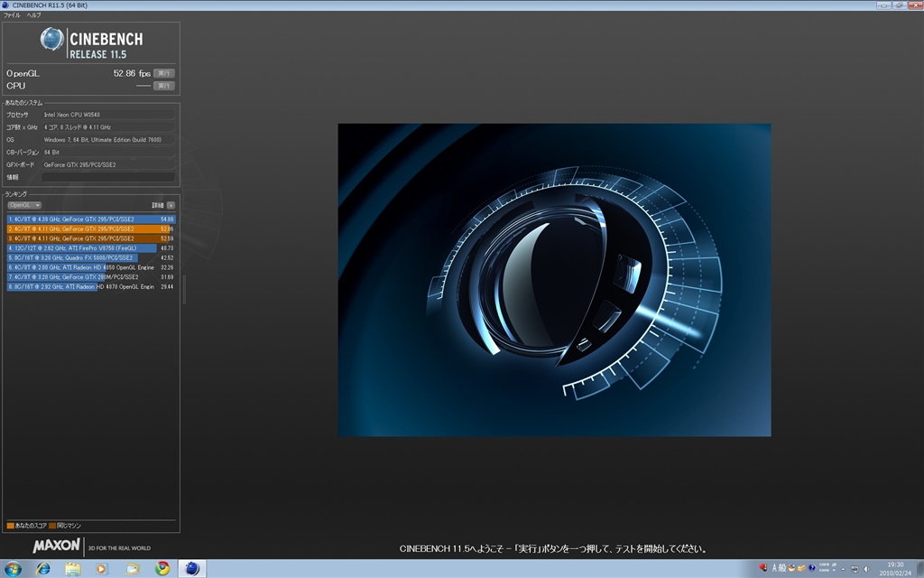Click the Cinebench globe logo
This screenshot has height=578, width=924.
(x=52, y=38)
